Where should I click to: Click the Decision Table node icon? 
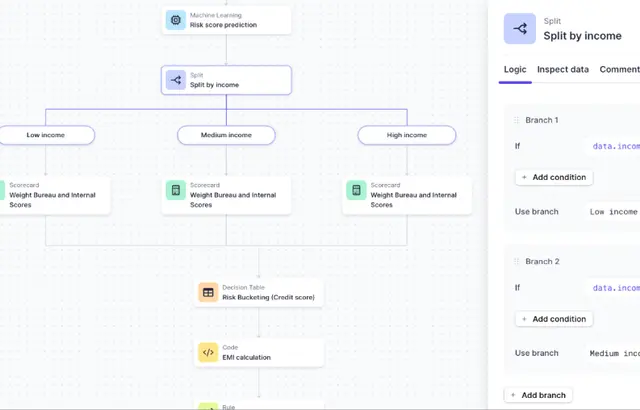(208, 293)
